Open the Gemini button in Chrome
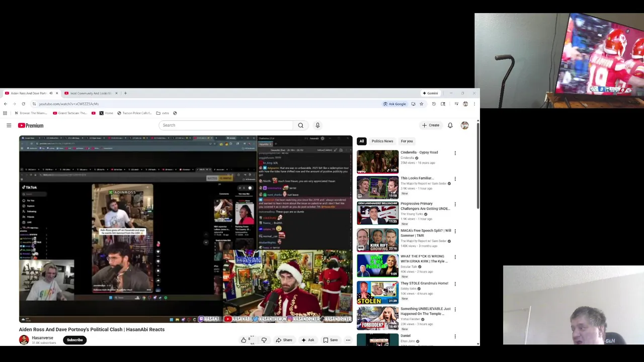Viewport: 644px width, 362px height. 430,93
